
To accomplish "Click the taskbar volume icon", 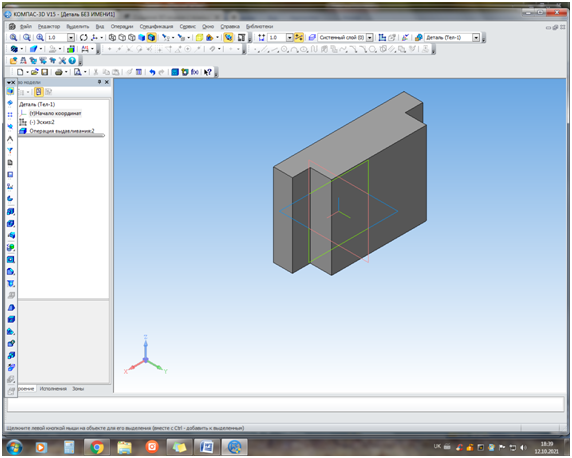I will pos(523,447).
